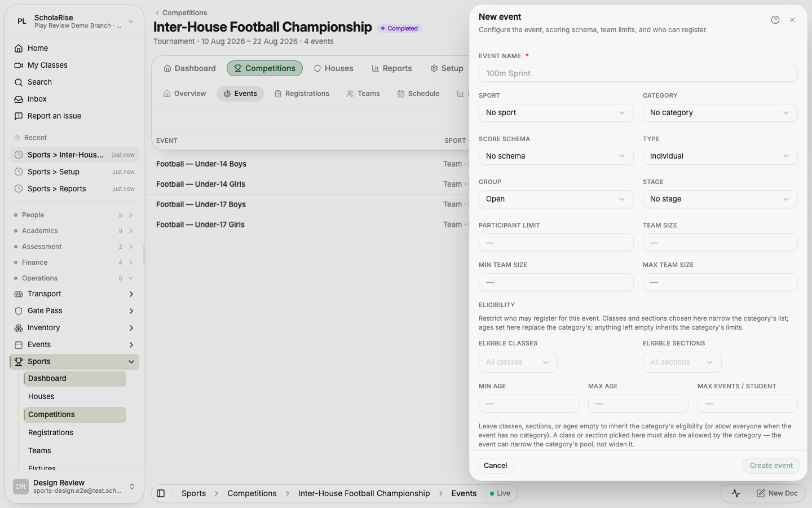Open the Search page icon
Screen dimensions: 812x508
[19, 82]
